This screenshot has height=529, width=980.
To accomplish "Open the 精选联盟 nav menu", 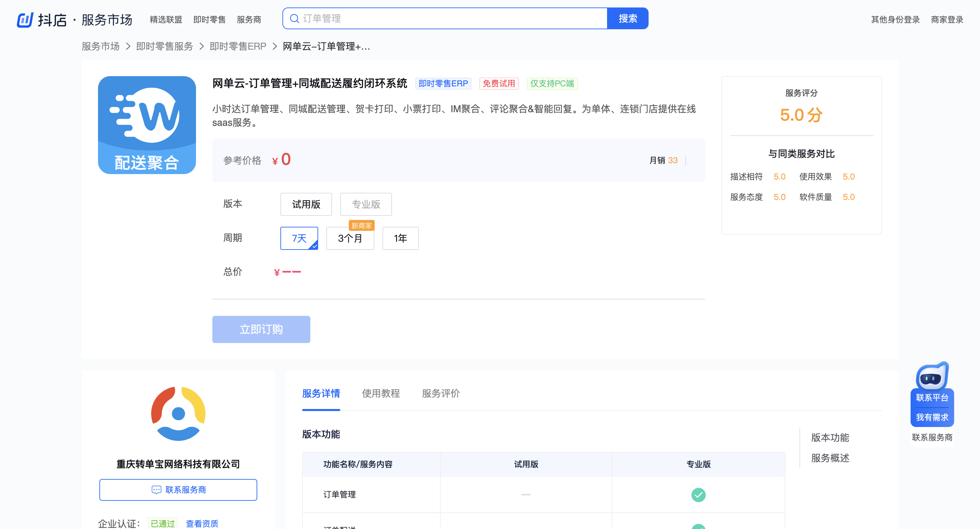I will (166, 19).
